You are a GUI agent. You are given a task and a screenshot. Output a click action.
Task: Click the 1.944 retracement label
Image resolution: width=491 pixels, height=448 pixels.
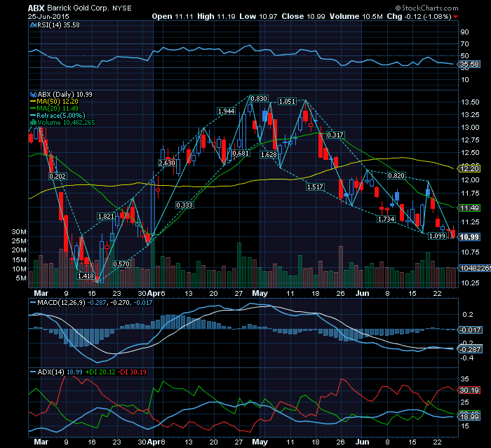tap(226, 111)
